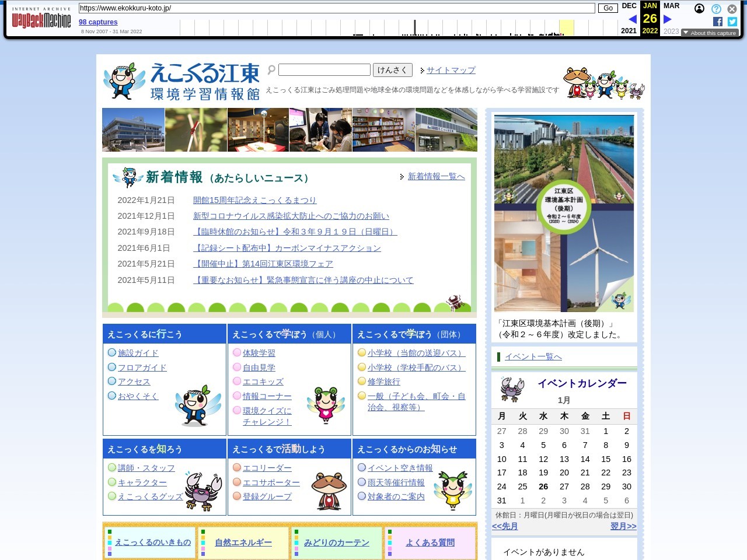Open 登録グループ link
The width and height of the screenshot is (747, 560).
pyautogui.click(x=267, y=496)
